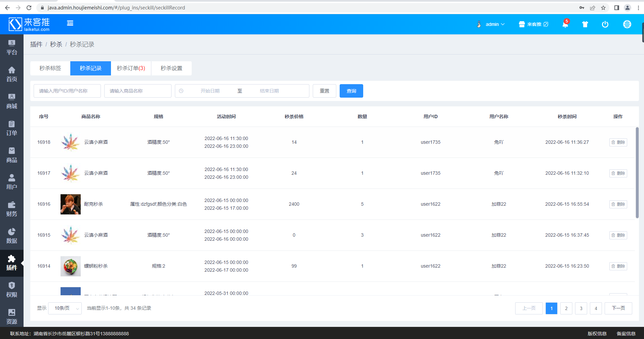Screen dimensions: 644x339
Task: Click current page 1 button
Action: 552,308
